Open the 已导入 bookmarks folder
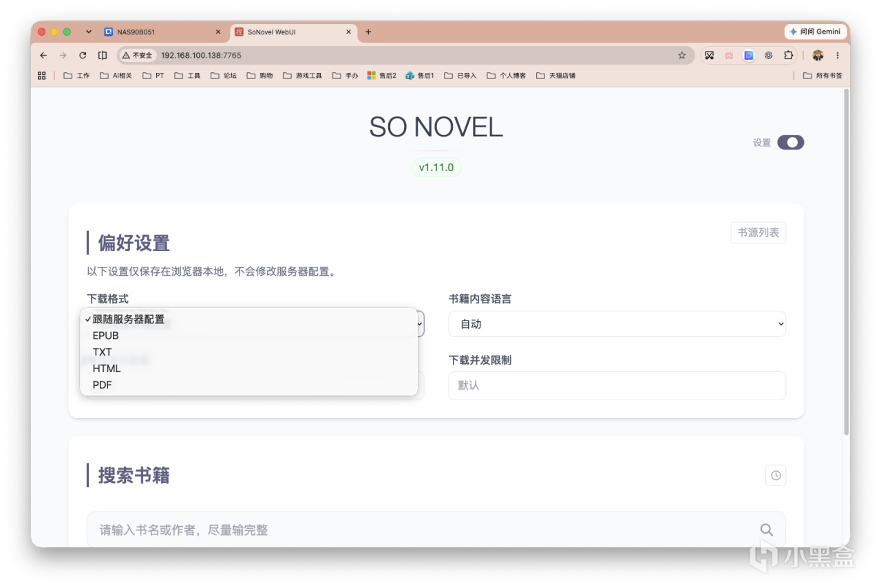Screen dimensions: 881x588 (460, 76)
